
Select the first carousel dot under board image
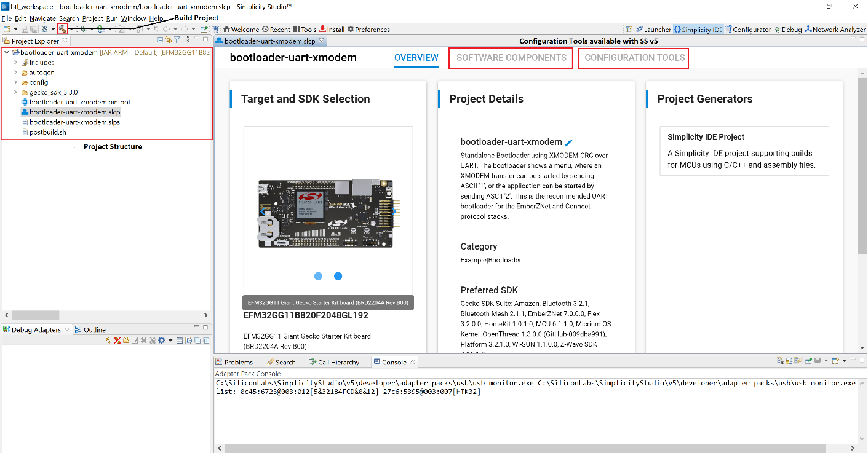tap(318, 276)
